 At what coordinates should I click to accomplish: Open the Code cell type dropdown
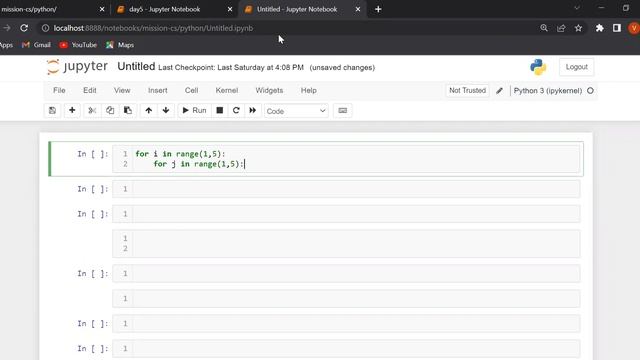click(296, 111)
